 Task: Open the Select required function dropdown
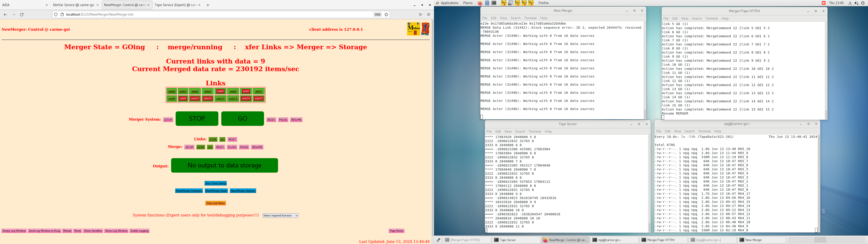[x=280, y=216]
